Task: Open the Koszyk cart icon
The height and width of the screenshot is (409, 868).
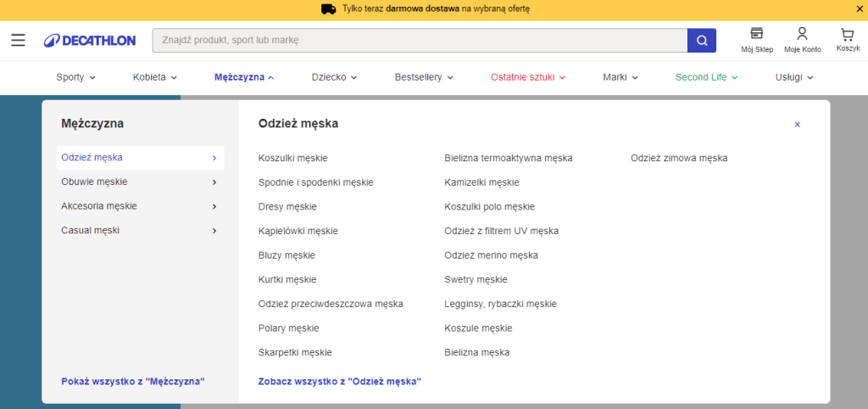Action: point(848,40)
